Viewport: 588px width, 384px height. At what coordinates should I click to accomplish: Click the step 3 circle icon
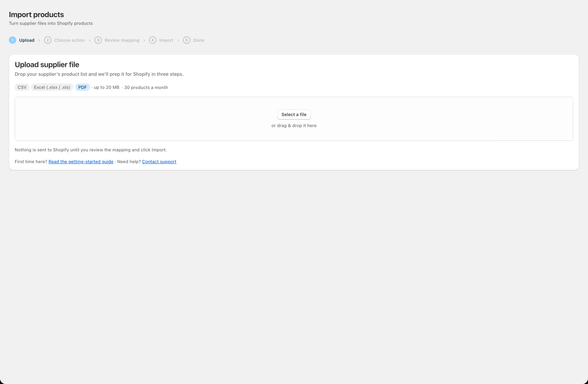point(98,40)
